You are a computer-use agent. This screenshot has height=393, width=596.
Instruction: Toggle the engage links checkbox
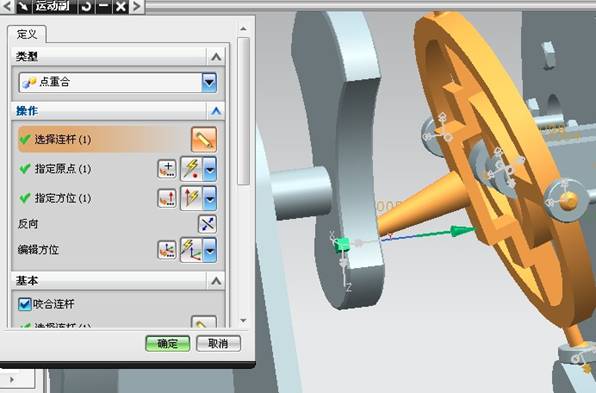click(x=25, y=304)
